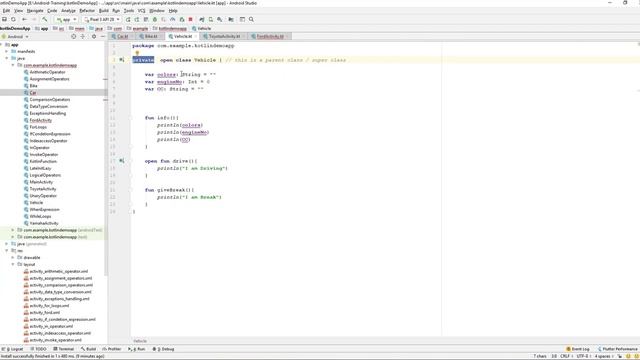Open the app run configuration dropdown
This screenshot has height=360, width=640.
(67, 19)
